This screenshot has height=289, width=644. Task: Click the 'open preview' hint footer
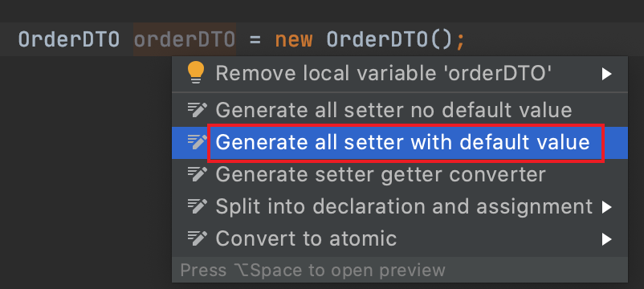coord(313,271)
